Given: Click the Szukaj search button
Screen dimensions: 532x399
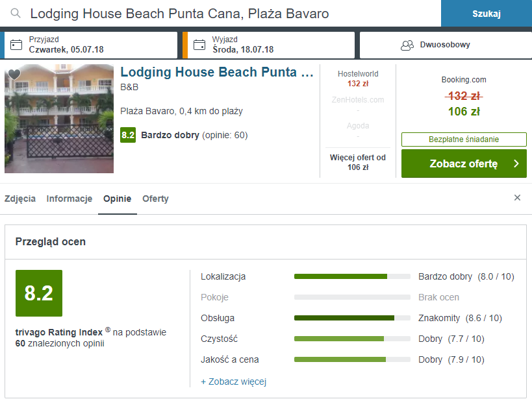Looking at the screenshot, I should click(487, 14).
